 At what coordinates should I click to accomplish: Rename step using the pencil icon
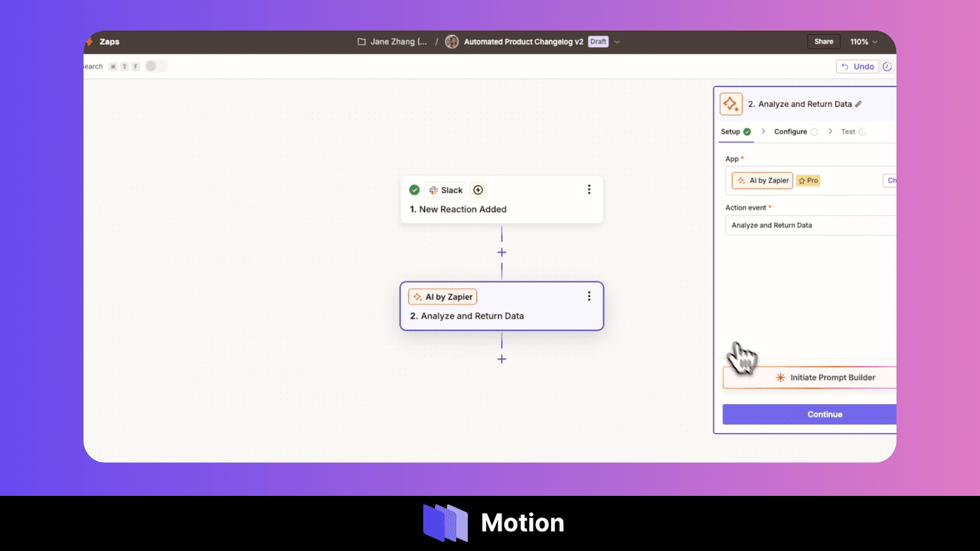click(x=859, y=104)
